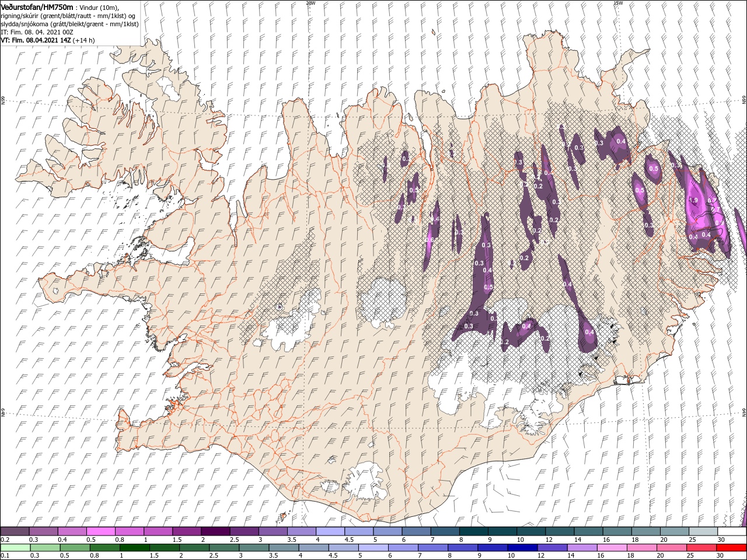Pick the grey-green 3 swatch in bottom legend row
The image size is (747, 560).
pyautogui.click(x=254, y=548)
